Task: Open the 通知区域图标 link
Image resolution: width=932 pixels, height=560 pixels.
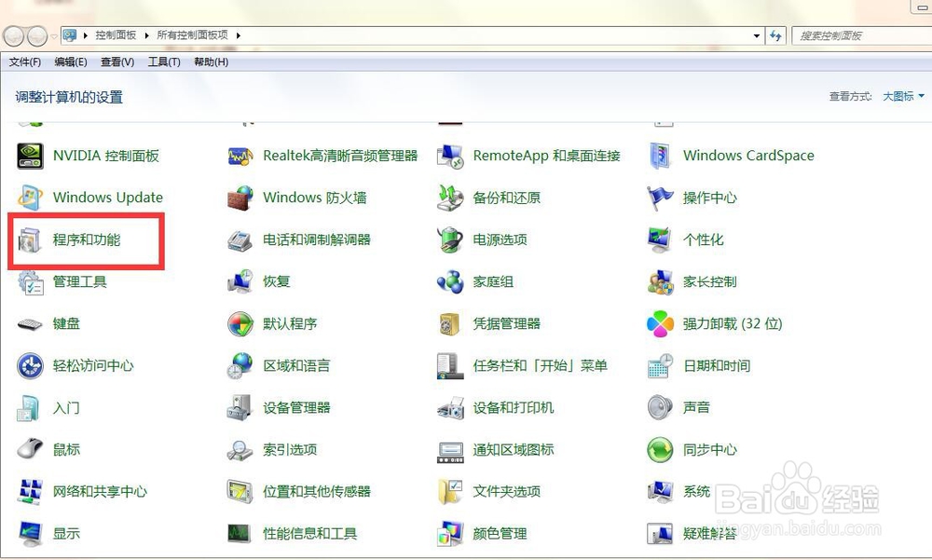Action: pos(513,449)
